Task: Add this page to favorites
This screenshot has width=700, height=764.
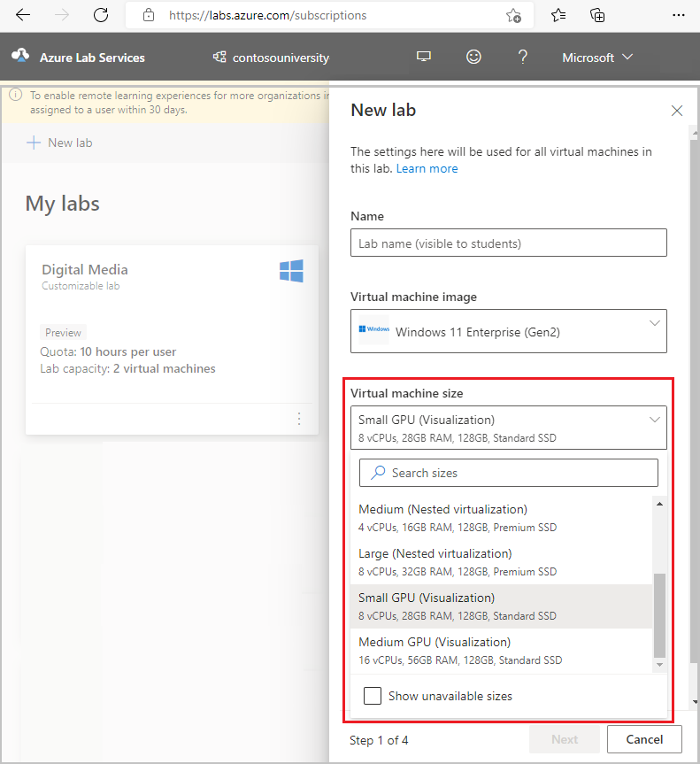Action: pos(513,16)
